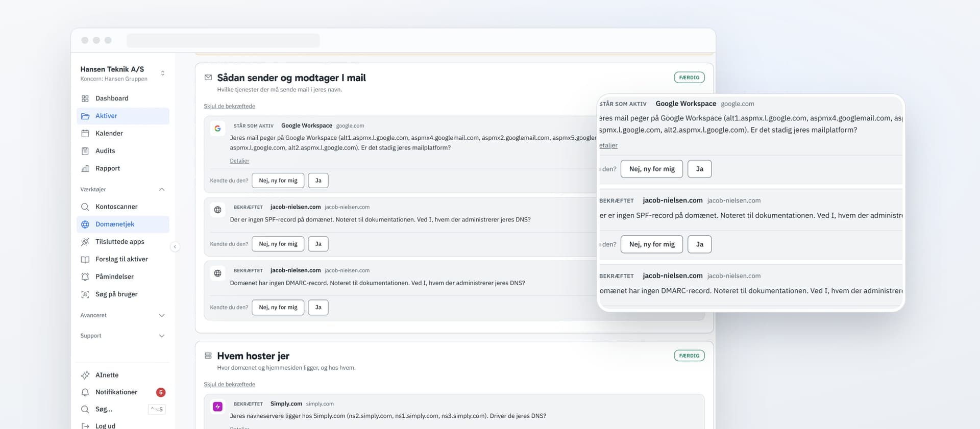Click the Påmindelser bell icon
This screenshot has width=980, height=429.
(85, 276)
